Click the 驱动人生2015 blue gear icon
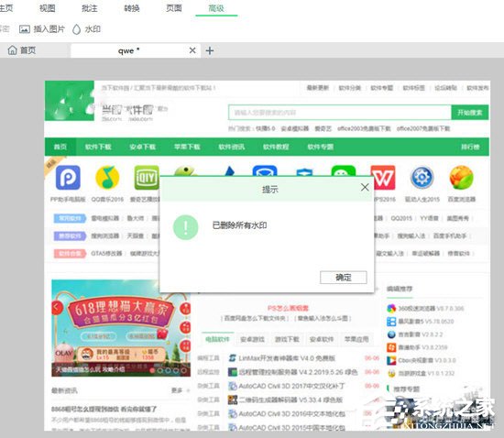504x438 pixels. (x=422, y=178)
